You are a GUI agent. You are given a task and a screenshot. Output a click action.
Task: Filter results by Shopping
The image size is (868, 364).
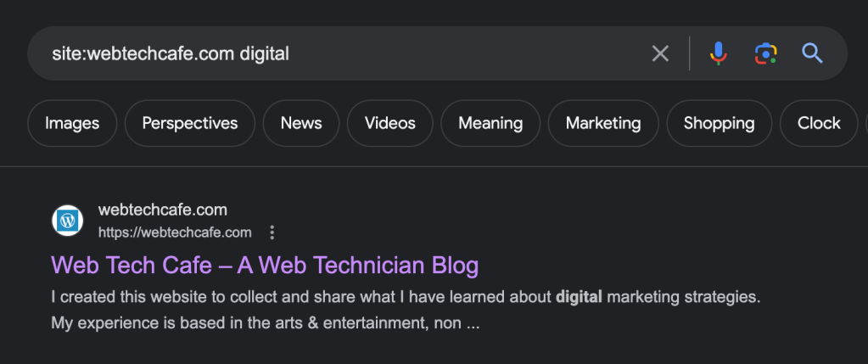coord(719,123)
